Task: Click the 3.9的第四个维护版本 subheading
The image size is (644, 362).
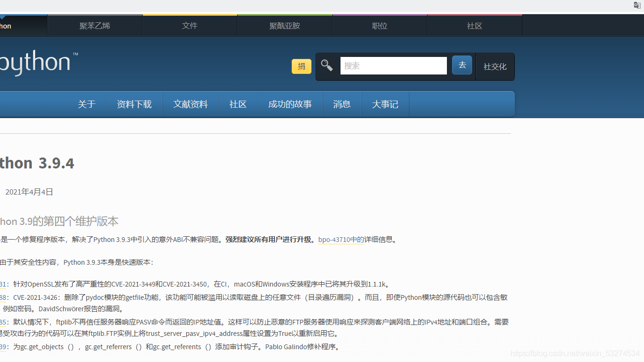Action: 59,222
